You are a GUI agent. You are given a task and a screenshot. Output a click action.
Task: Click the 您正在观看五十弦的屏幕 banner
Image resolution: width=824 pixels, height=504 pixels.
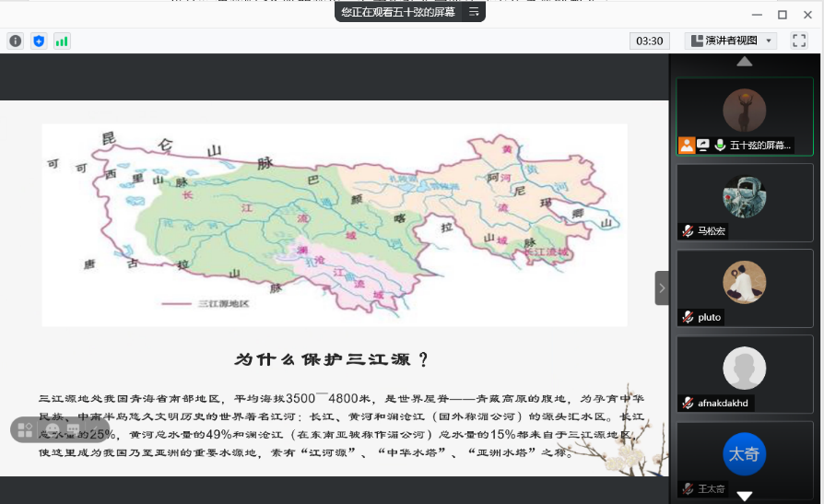coord(398,12)
